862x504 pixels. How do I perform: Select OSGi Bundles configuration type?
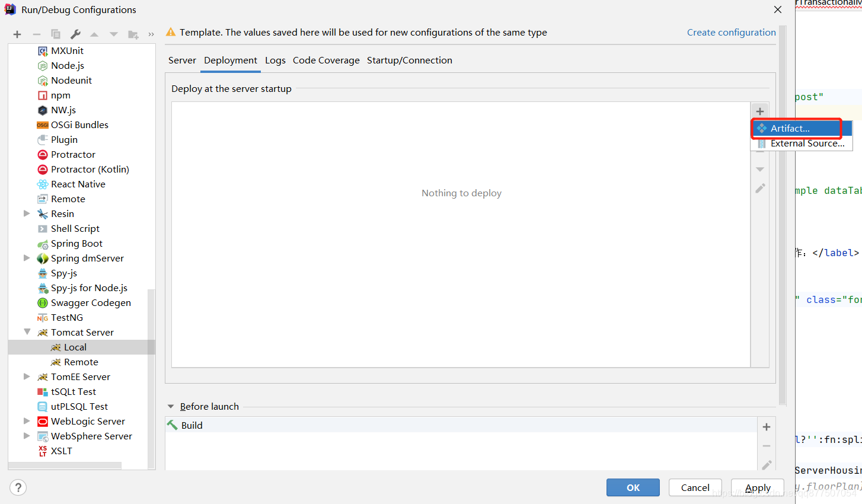(x=79, y=125)
